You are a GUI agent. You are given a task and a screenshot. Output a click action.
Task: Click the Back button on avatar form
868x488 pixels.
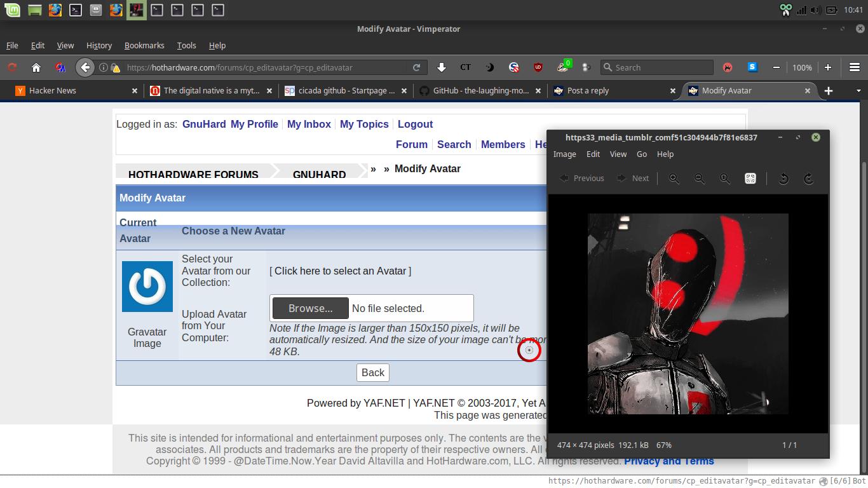(x=373, y=373)
